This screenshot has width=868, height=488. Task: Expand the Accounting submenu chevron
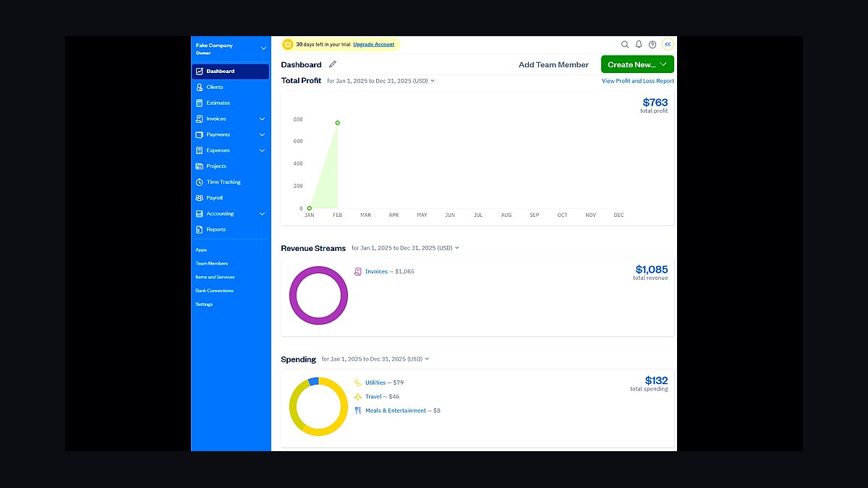(x=262, y=213)
